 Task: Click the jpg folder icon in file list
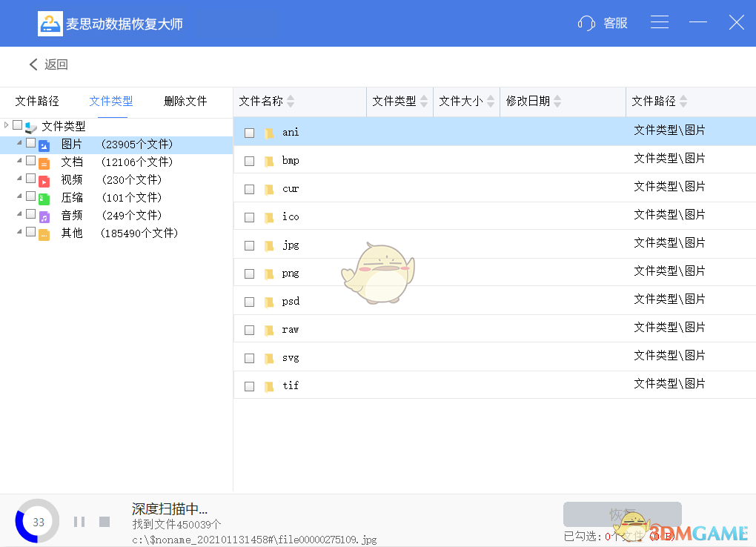[x=269, y=245]
